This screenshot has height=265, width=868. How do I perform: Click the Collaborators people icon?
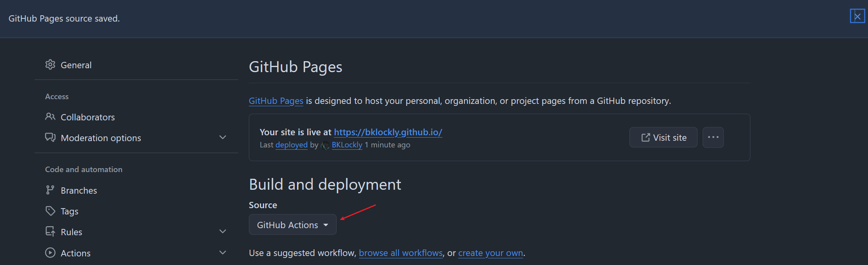click(x=50, y=117)
